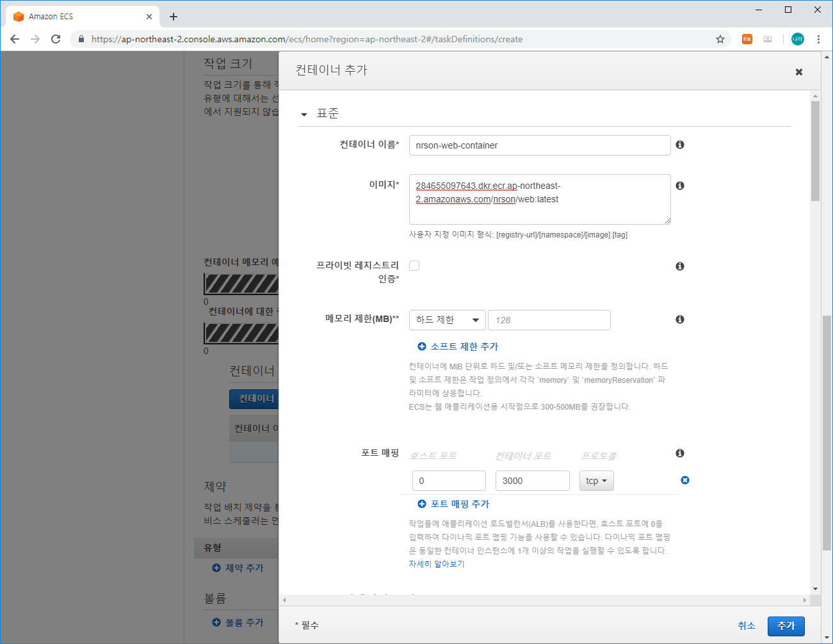Remove the 3000 tcp port mapping row
Screen dimensions: 833x644
(685, 480)
